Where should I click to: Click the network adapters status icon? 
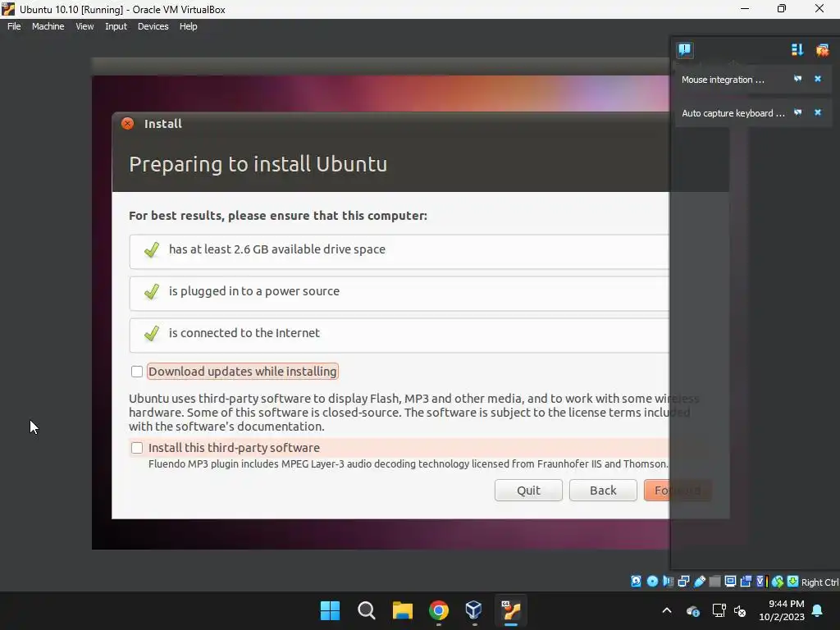(683, 582)
